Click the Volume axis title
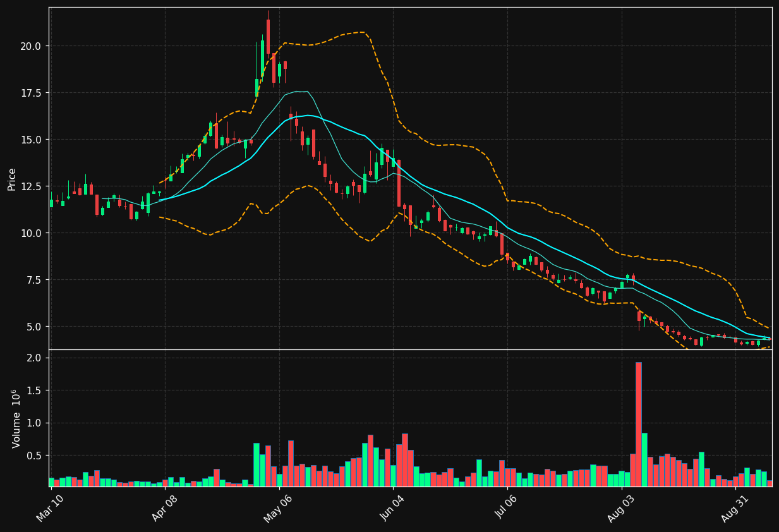The height and width of the screenshot is (532, 779). click(x=16, y=418)
